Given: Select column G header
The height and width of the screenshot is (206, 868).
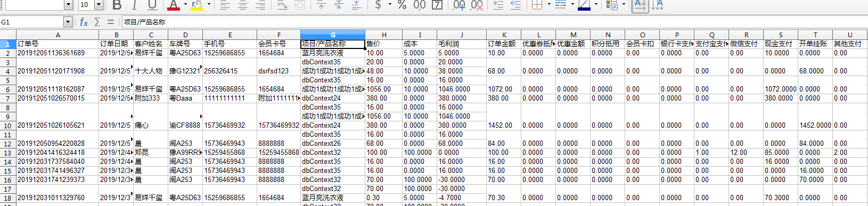Looking at the screenshot, I should pos(333,35).
